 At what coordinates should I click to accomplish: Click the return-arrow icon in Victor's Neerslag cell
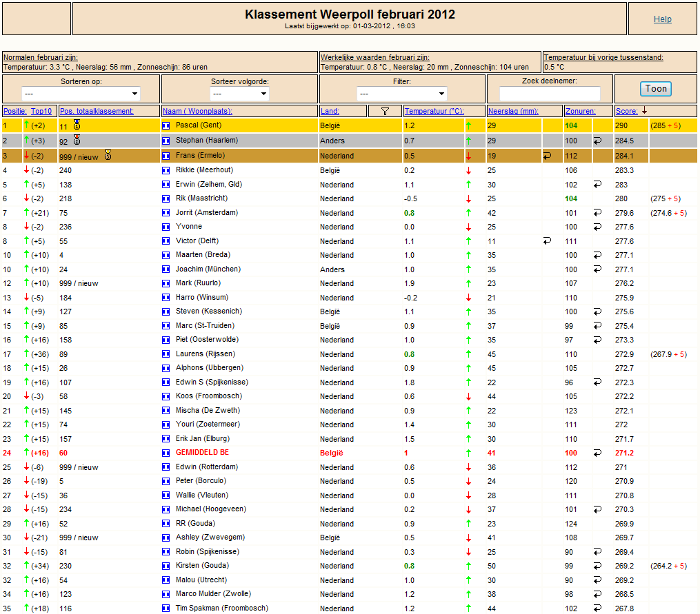click(547, 241)
